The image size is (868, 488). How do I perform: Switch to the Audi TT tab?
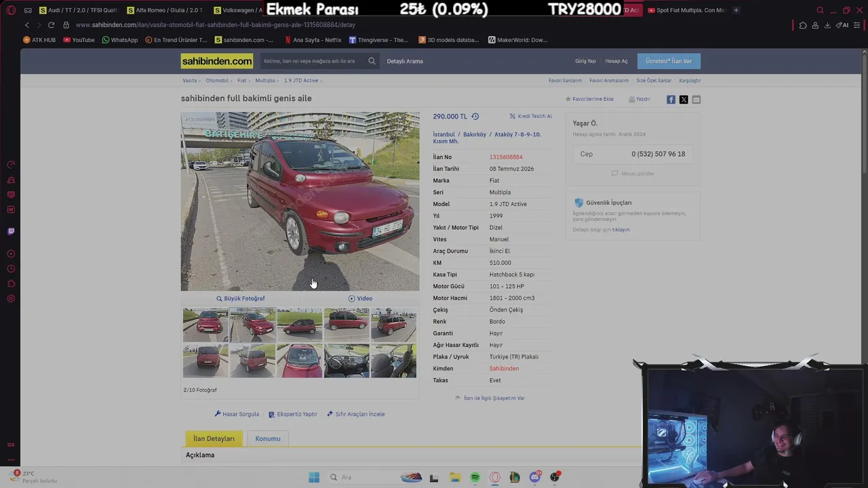click(79, 10)
